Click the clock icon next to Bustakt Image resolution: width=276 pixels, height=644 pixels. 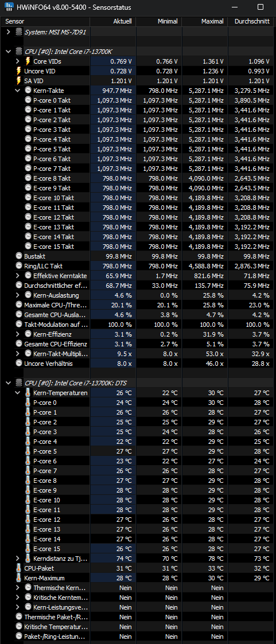coord(19,256)
